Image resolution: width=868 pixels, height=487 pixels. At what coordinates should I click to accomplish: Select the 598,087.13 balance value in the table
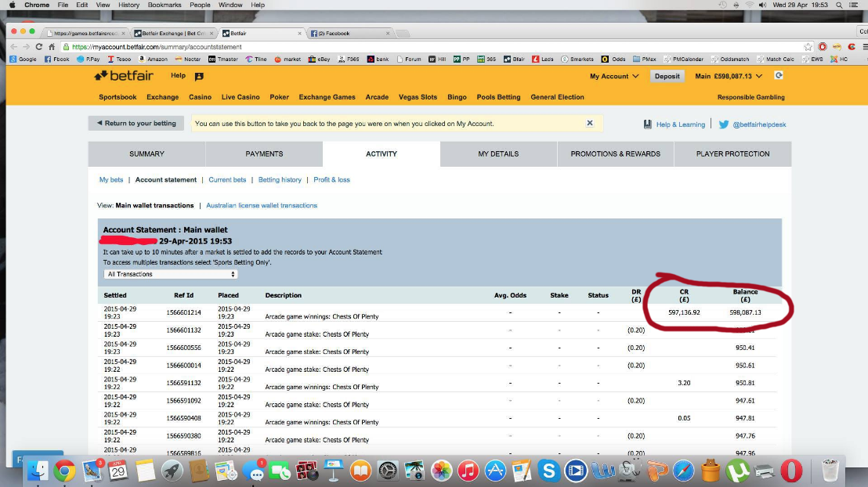click(x=745, y=312)
